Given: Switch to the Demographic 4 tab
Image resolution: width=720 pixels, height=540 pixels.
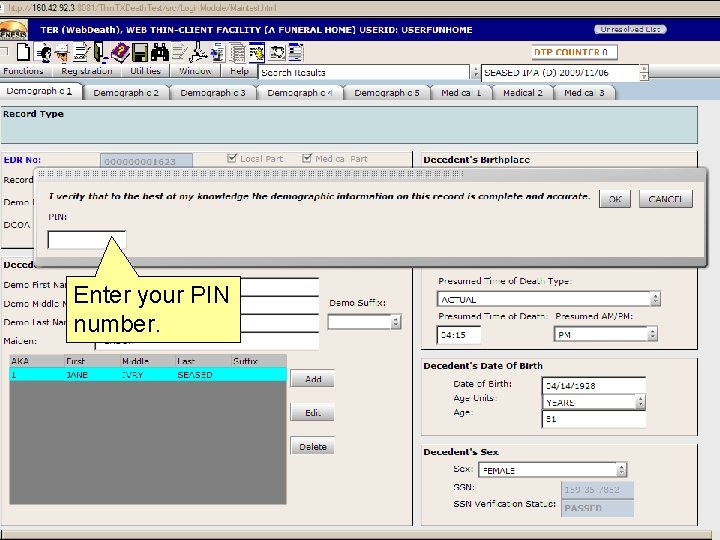Looking at the screenshot, I should coord(300,93).
